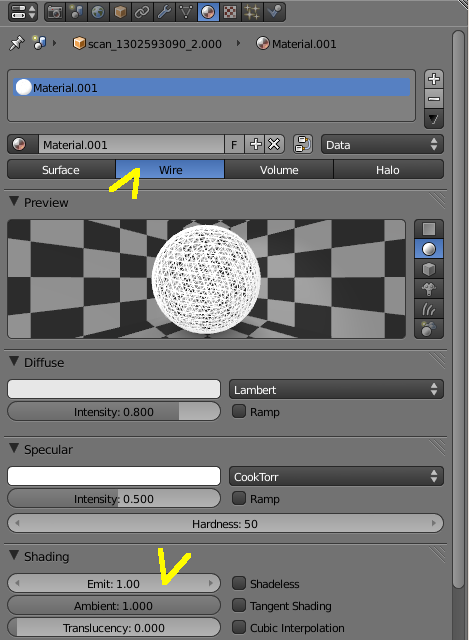
Task: Open the Object properties cube icon
Action: (120, 12)
